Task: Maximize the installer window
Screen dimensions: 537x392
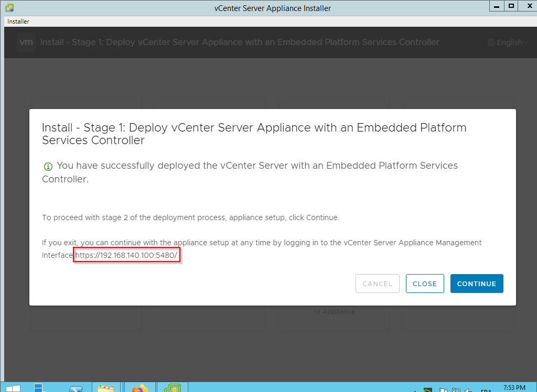Action: 511,6
